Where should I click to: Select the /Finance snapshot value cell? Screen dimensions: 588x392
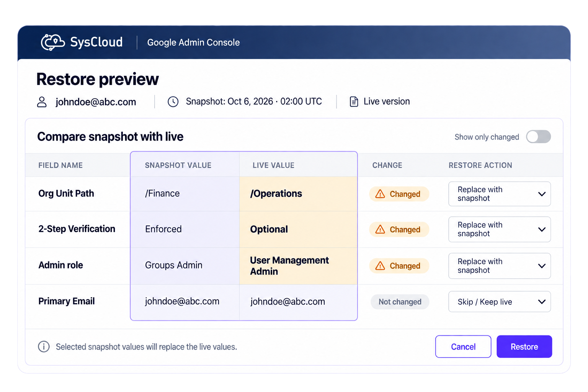click(x=185, y=194)
